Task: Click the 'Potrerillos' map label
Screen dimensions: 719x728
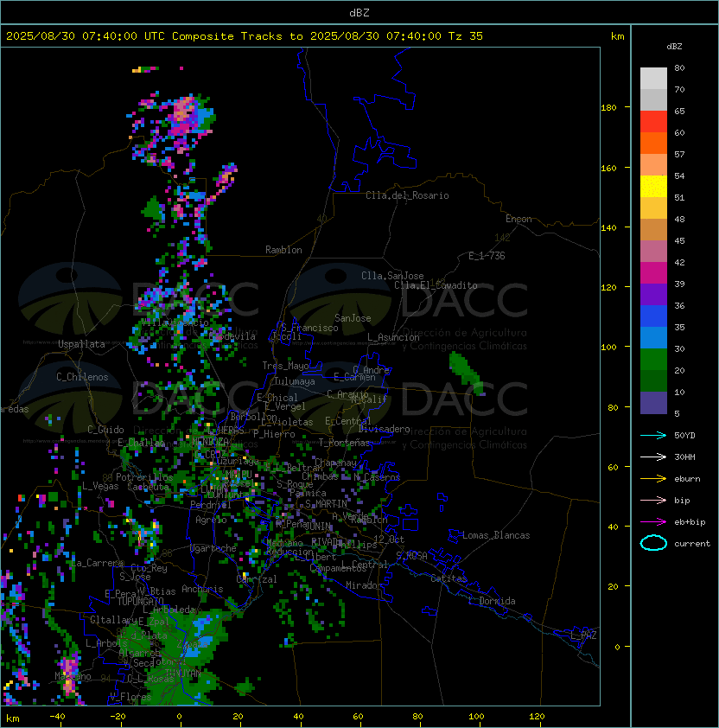Action: [144, 477]
